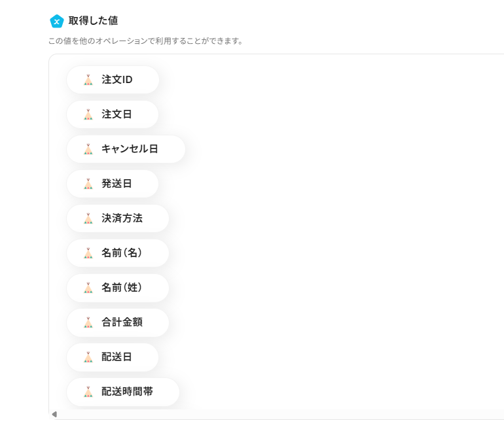Screen dimensions: 504x448
Task: Select the 配送日 value chip
Action: coord(113,357)
